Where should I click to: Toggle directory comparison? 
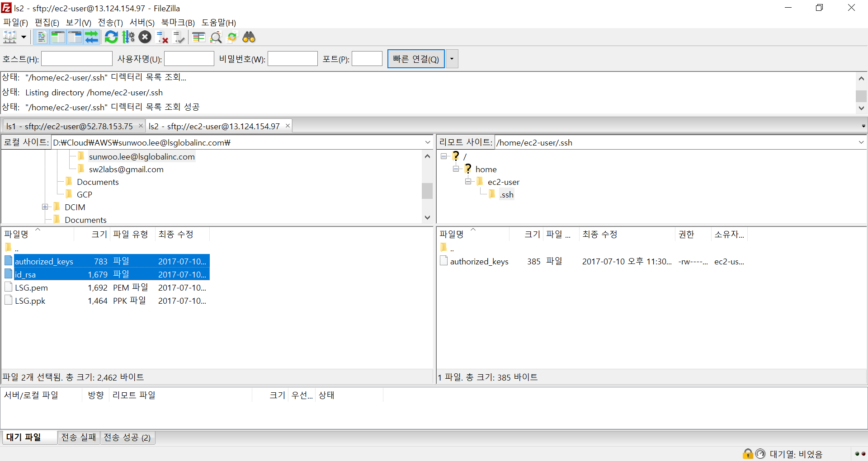point(216,37)
